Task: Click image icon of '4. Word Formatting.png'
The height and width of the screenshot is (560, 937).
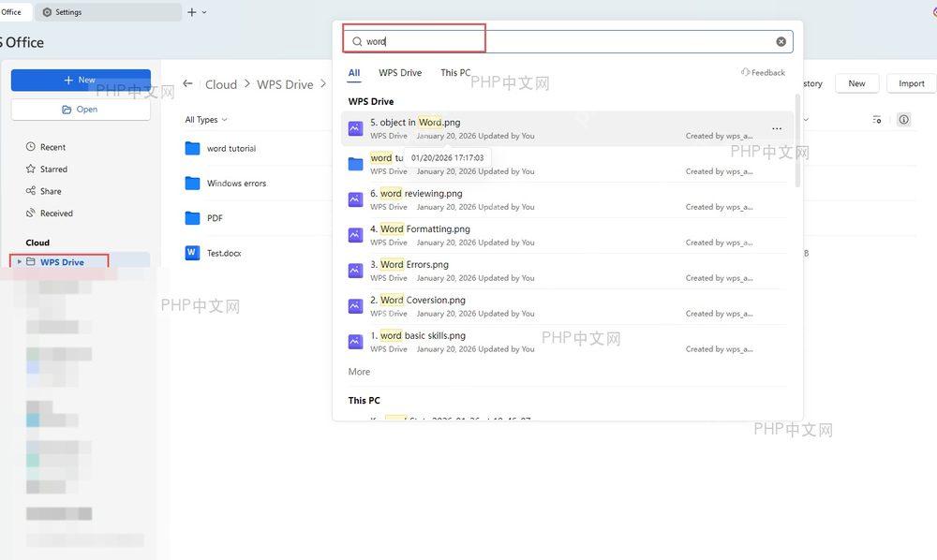Action: coord(355,235)
